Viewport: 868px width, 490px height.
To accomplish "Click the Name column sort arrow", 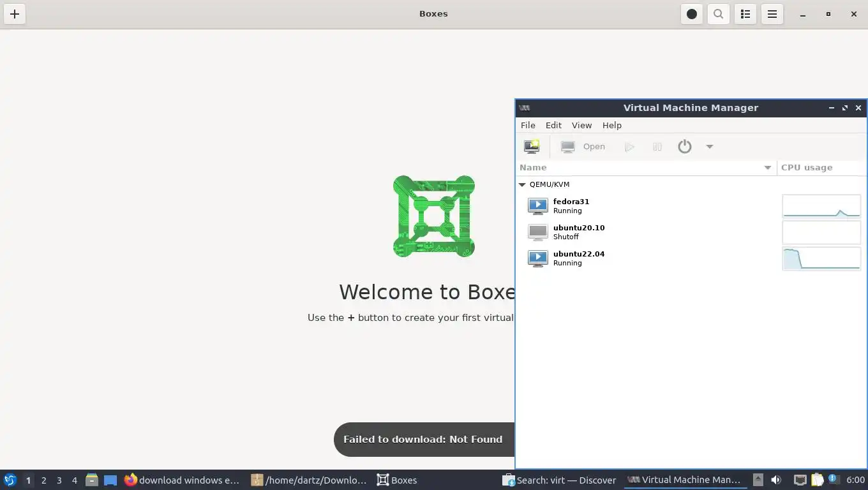I will [768, 168].
